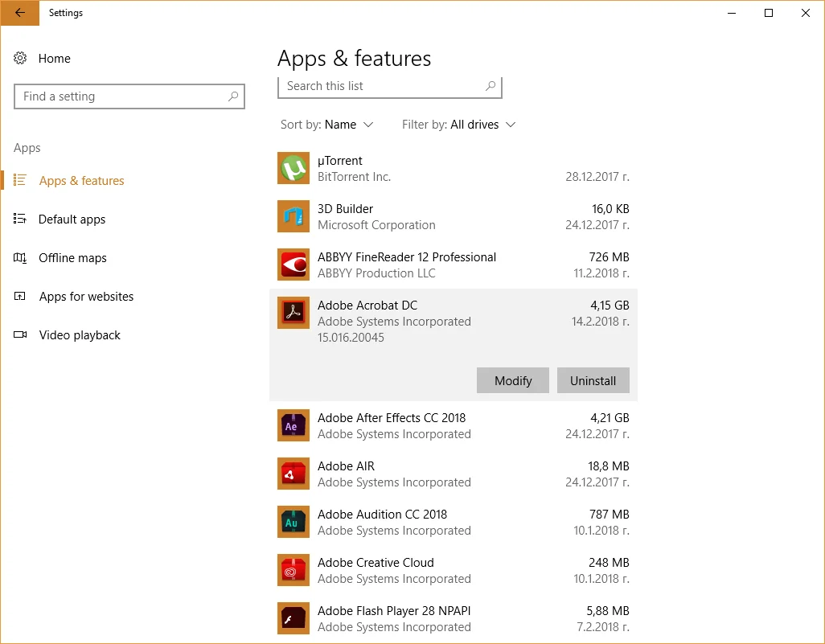
Task: Click Acrobat version 15.016.20045 text
Action: [x=351, y=337]
